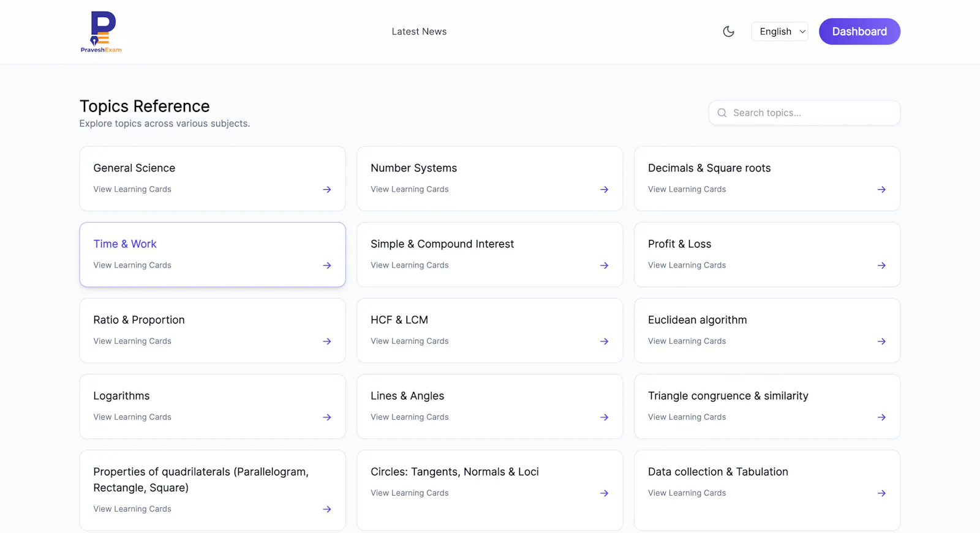
Task: Select the Time & Work topic title
Action: (125, 244)
